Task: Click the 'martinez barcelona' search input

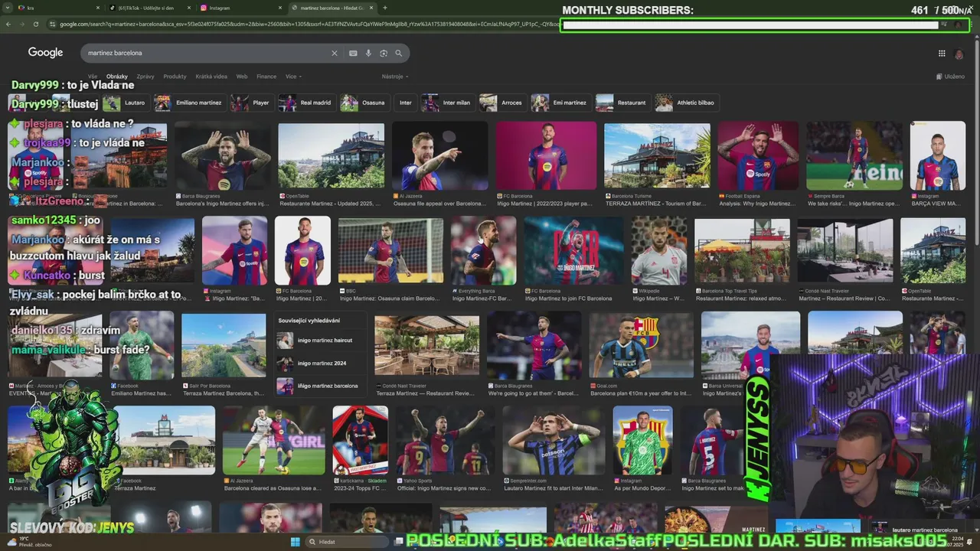Action: coord(207,54)
